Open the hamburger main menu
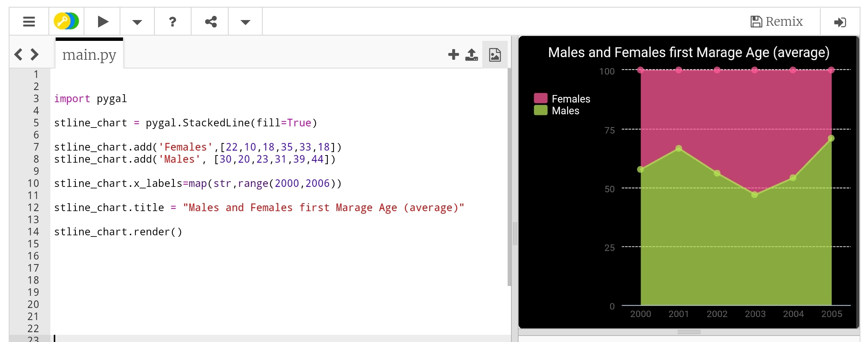Screen dimensions: 868x342 point(29,22)
